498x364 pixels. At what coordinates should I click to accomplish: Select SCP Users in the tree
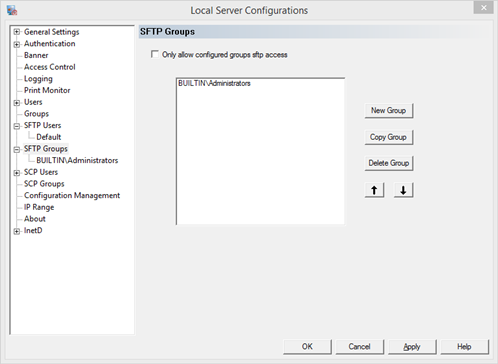(41, 172)
